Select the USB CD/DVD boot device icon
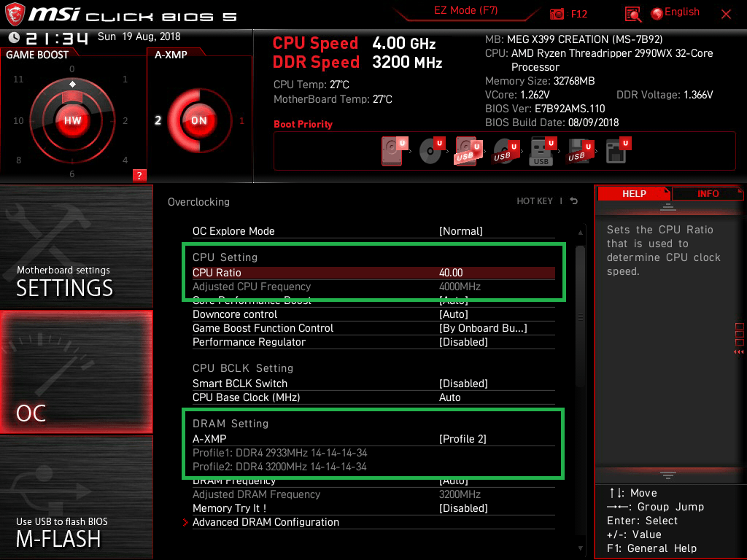747x560 pixels. tap(506, 151)
